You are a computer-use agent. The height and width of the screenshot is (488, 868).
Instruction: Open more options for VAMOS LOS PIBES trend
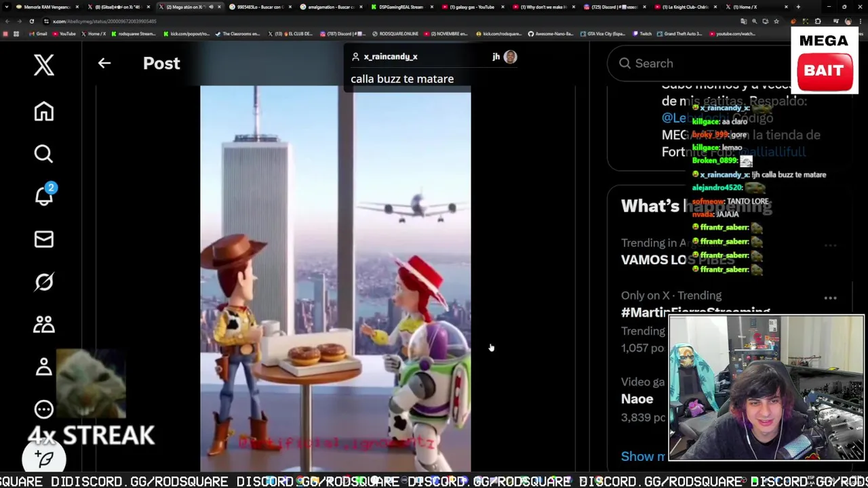click(x=830, y=245)
